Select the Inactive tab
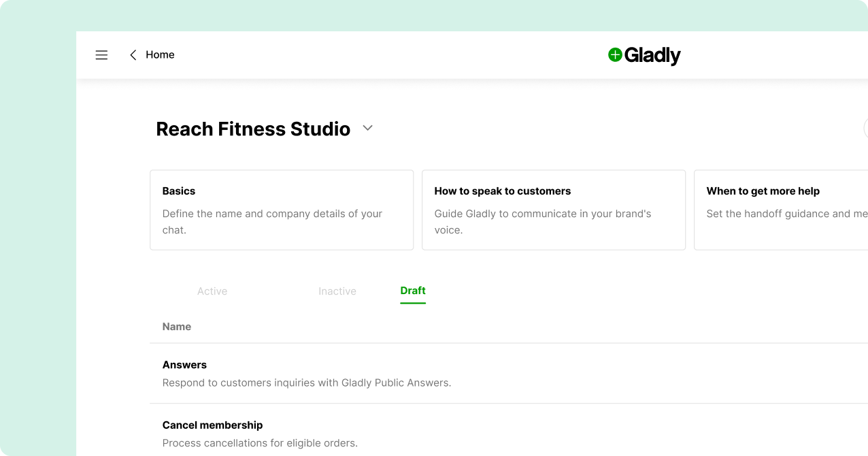The image size is (868, 456). click(337, 291)
